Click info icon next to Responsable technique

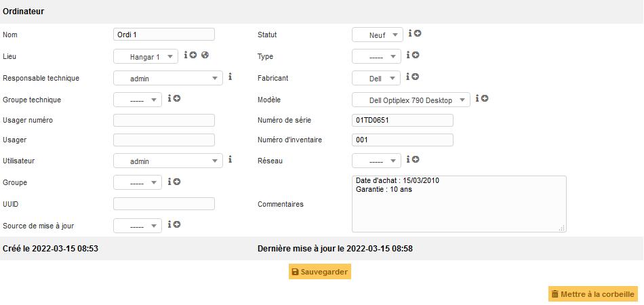(230, 77)
